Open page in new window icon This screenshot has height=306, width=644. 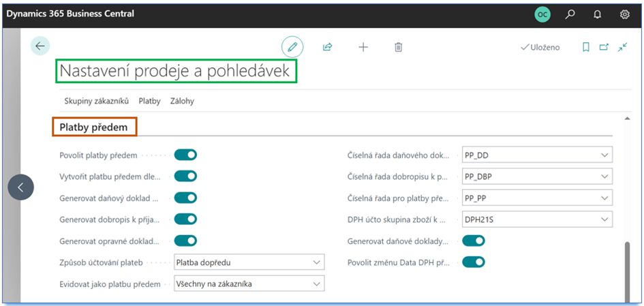[x=604, y=47]
